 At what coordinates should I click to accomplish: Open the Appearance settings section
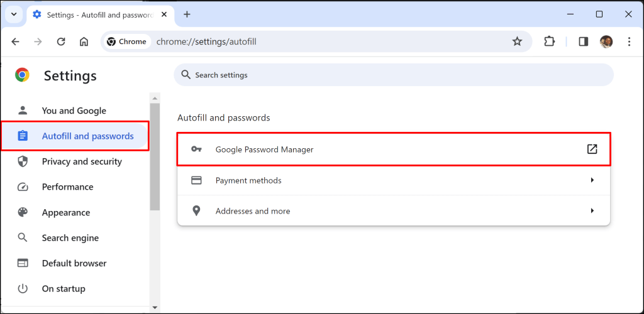point(65,212)
